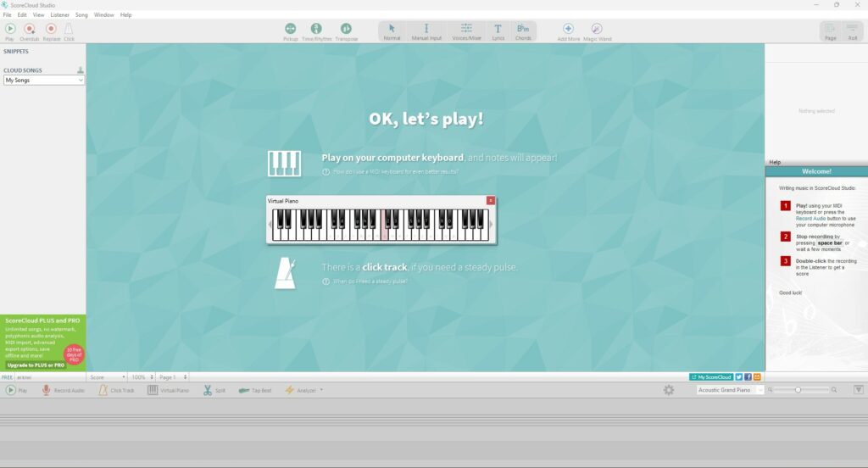Open the Time/Rhythm tool

(x=316, y=30)
